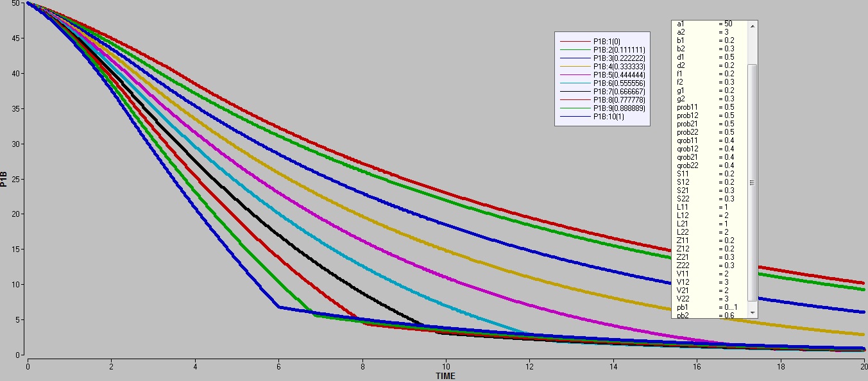Click the TIME x-axis label
This screenshot has height=381, width=868.
click(445, 376)
